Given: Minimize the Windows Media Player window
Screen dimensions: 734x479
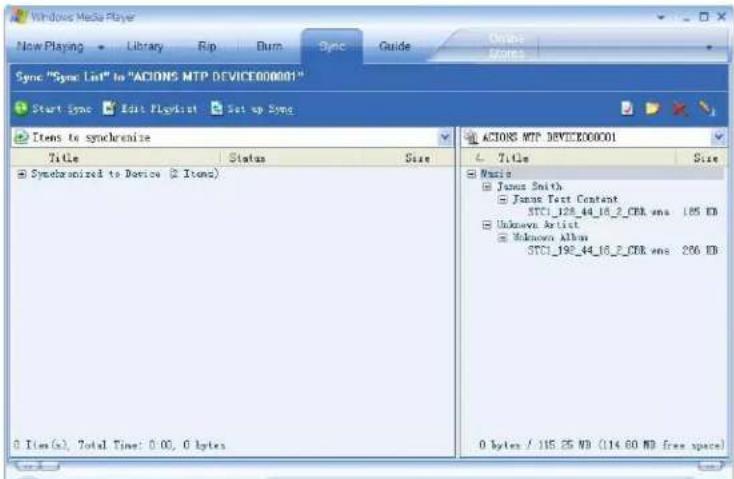Looking at the screenshot, I should 686,18.
